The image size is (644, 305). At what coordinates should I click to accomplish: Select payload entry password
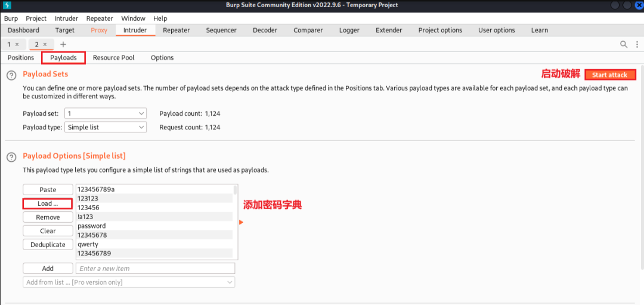(x=154, y=226)
